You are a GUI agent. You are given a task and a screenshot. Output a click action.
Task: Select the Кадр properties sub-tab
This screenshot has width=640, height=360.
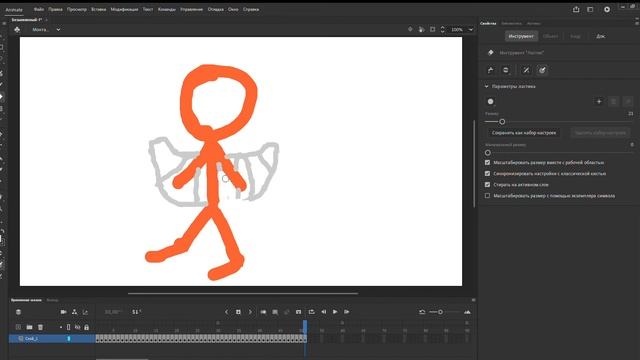pyautogui.click(x=575, y=36)
